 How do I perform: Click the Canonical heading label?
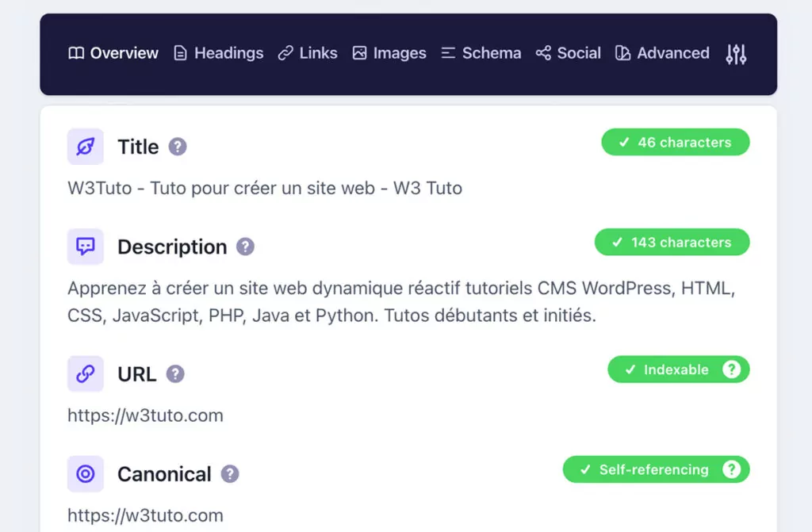coord(164,473)
